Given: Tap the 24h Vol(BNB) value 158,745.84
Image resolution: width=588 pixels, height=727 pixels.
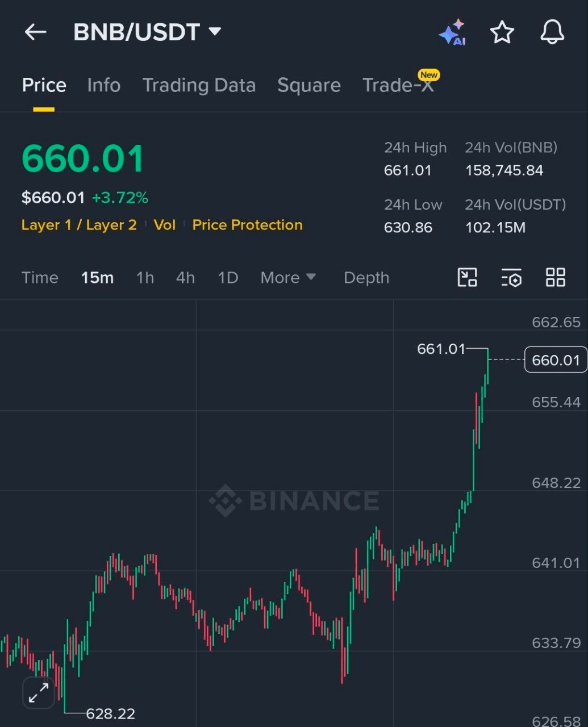Looking at the screenshot, I should 504,170.
